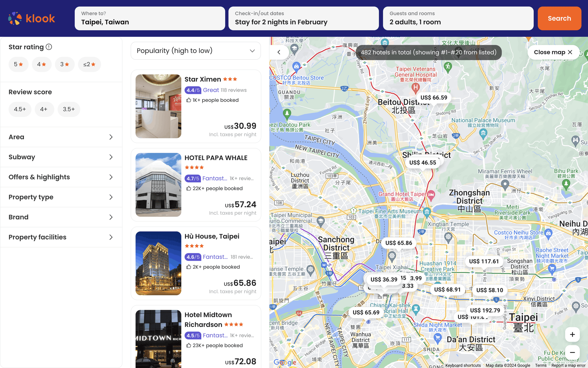Open Star Ximen hotel listing title
Image resolution: width=588 pixels, height=368 pixels.
click(203, 79)
